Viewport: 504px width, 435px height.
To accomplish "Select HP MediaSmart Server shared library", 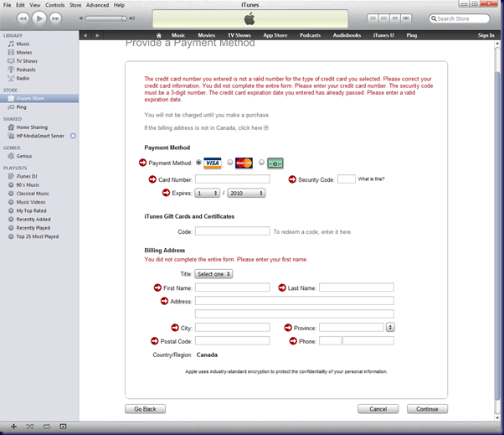I will point(39,136).
